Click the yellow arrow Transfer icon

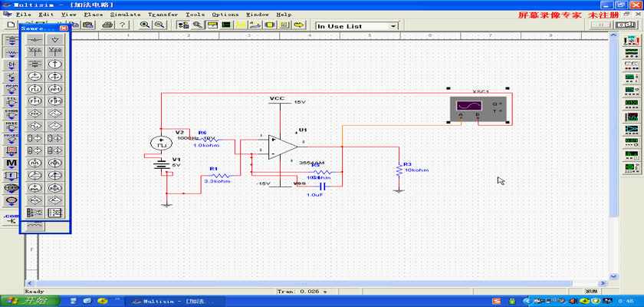pyautogui.click(x=300, y=25)
